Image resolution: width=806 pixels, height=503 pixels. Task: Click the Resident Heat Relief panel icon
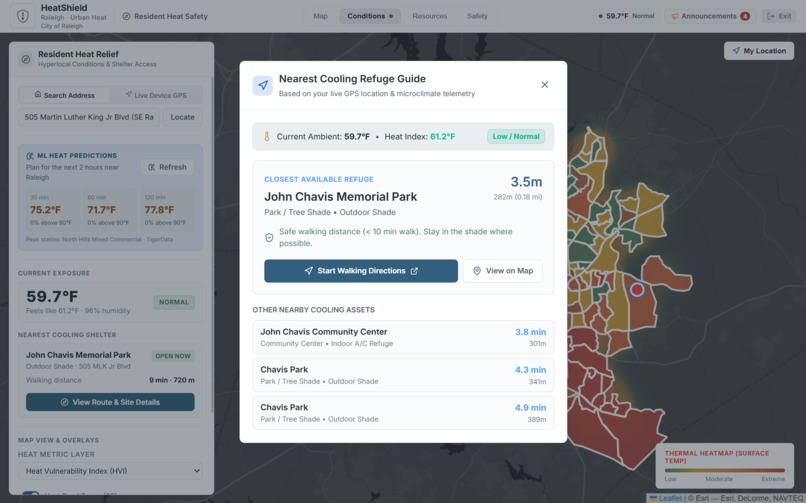click(25, 59)
